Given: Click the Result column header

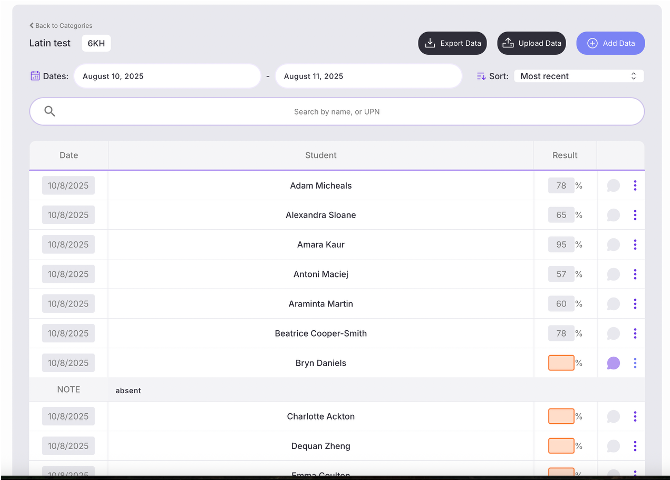Looking at the screenshot, I should [564, 155].
